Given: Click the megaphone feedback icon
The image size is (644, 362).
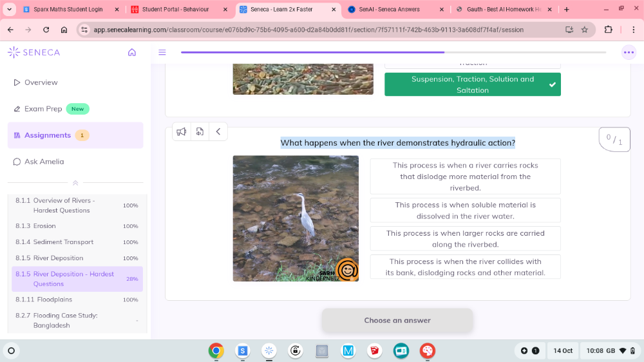Looking at the screenshot, I should [x=182, y=131].
